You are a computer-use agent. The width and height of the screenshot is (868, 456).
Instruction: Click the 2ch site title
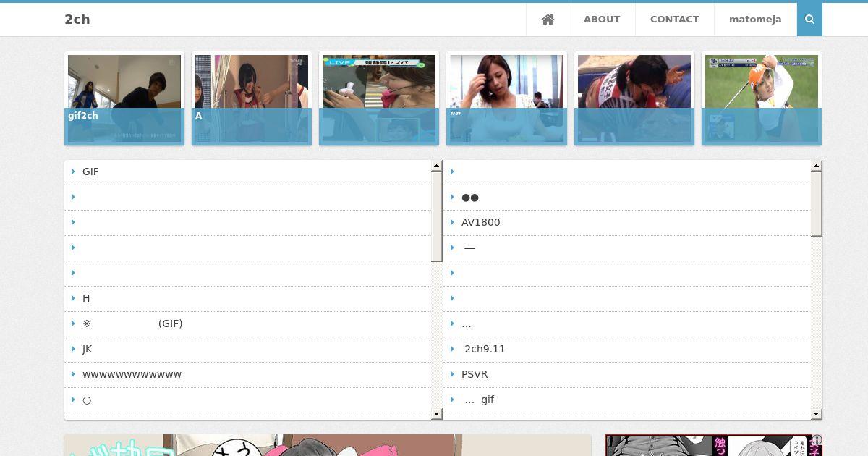click(x=77, y=20)
